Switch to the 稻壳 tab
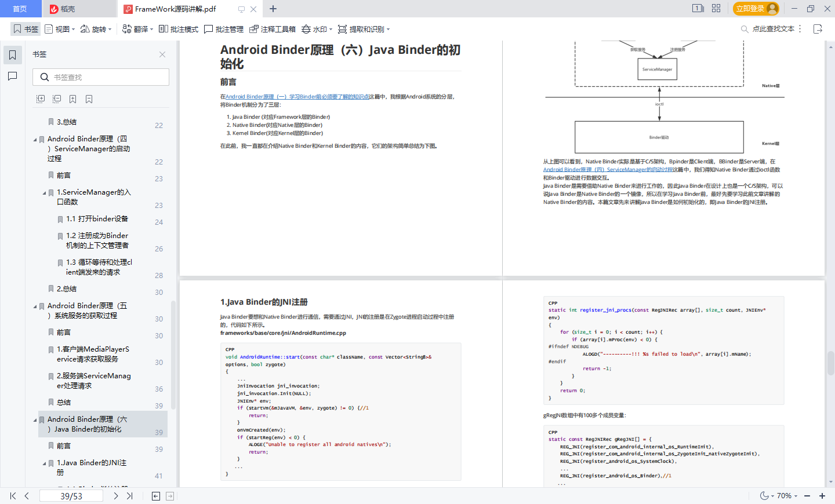 pyautogui.click(x=80, y=9)
